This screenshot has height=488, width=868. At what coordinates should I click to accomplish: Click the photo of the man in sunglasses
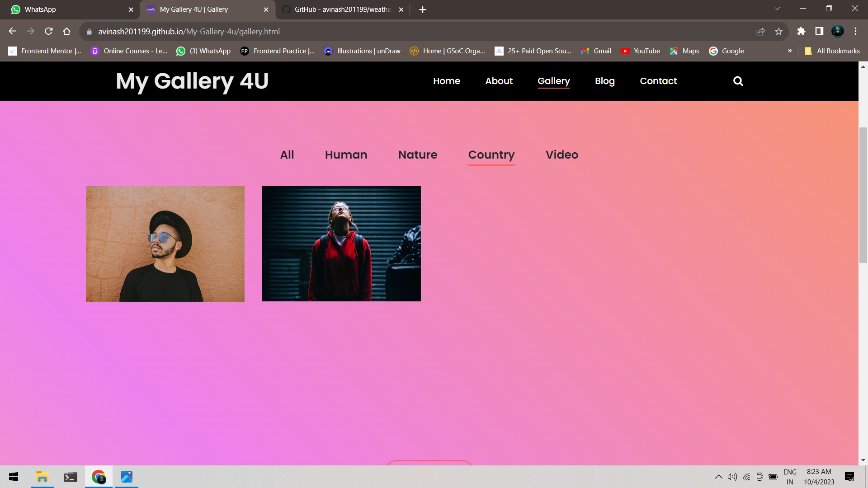pyautogui.click(x=165, y=244)
